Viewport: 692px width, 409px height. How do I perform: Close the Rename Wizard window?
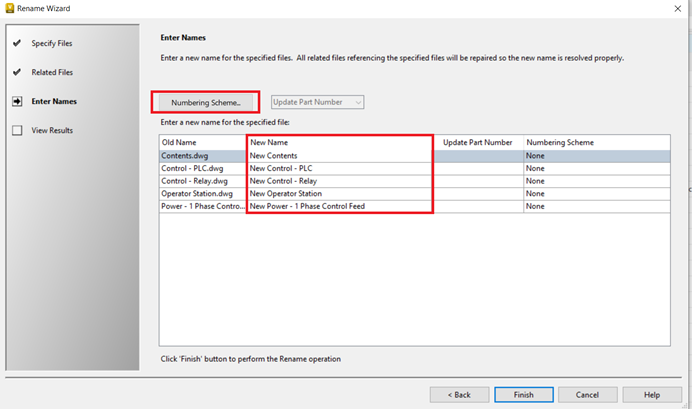click(678, 8)
